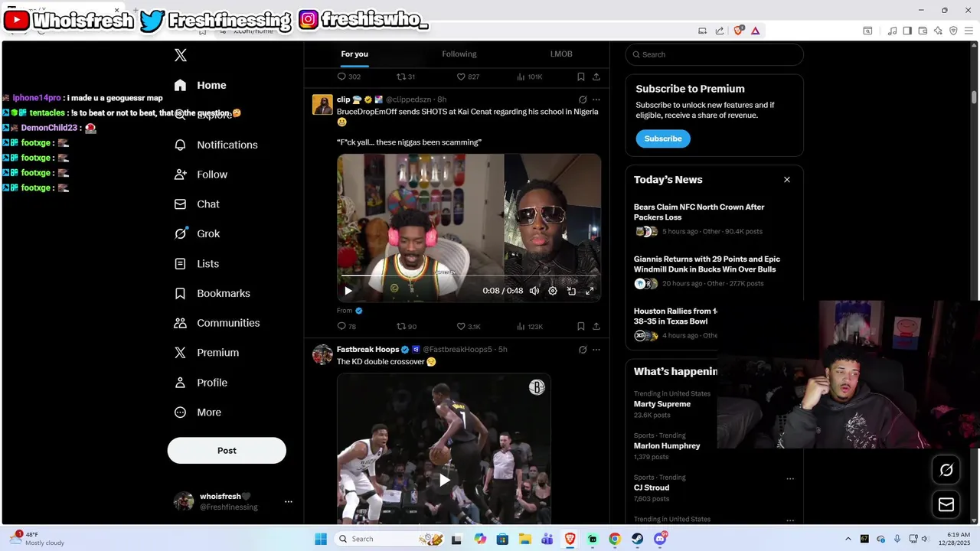Seek on the clip video progress bar

point(469,275)
